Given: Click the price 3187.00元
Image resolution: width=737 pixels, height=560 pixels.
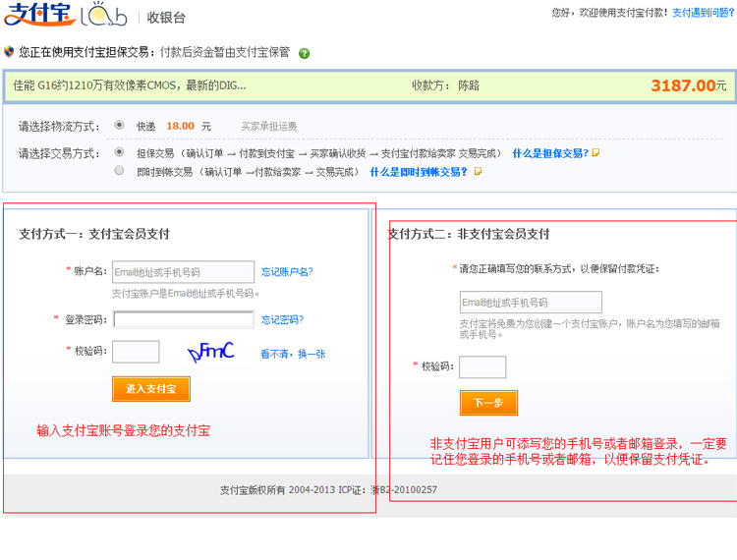Looking at the screenshot, I should pyautogui.click(x=689, y=85).
